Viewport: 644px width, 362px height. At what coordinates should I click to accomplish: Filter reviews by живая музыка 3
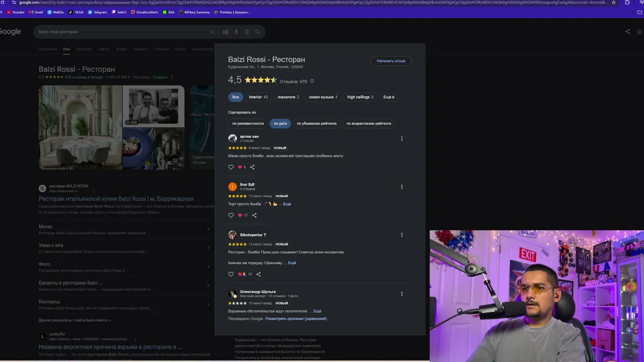point(323,97)
